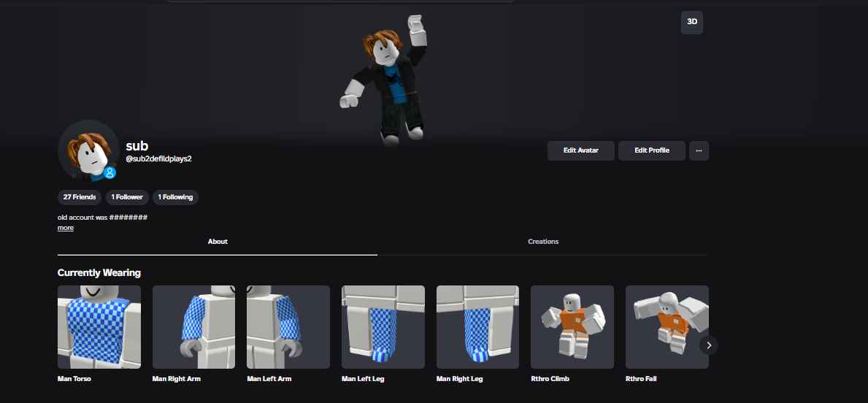Click the profile avatar headshot picture
Image resolution: width=868 pixels, height=403 pixels.
coord(88,150)
